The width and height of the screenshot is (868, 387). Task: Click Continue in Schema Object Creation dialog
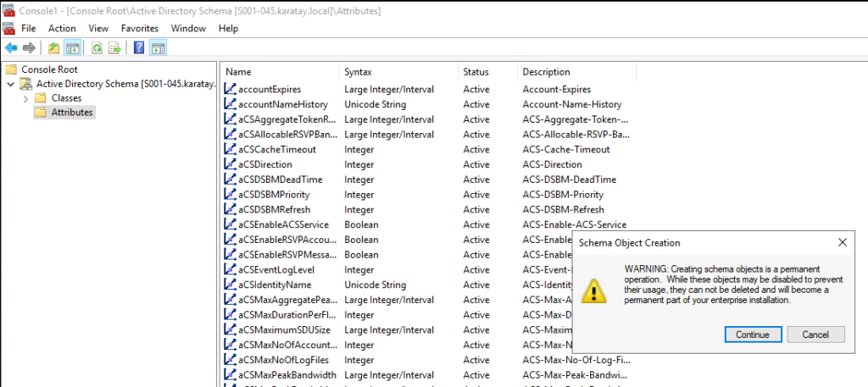(753, 334)
